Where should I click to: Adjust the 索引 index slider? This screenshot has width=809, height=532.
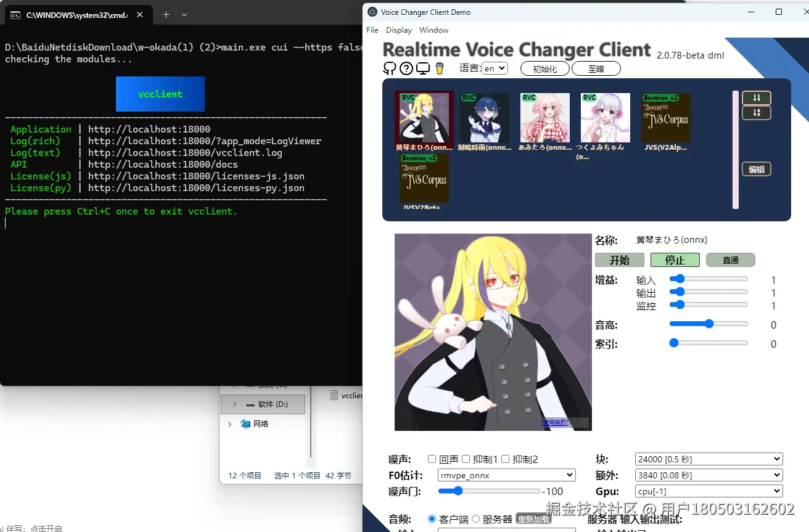pos(708,343)
